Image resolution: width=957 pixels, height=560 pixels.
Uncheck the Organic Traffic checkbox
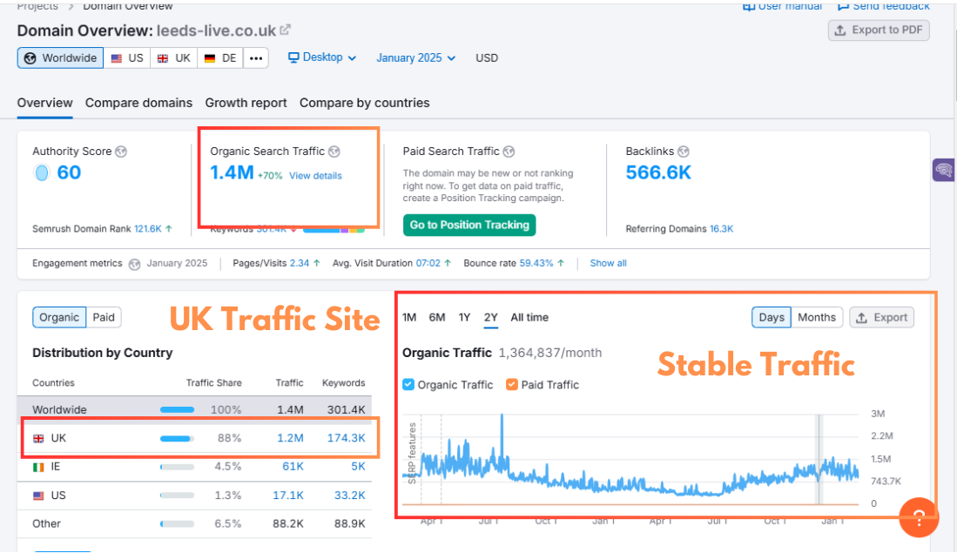[x=408, y=385]
